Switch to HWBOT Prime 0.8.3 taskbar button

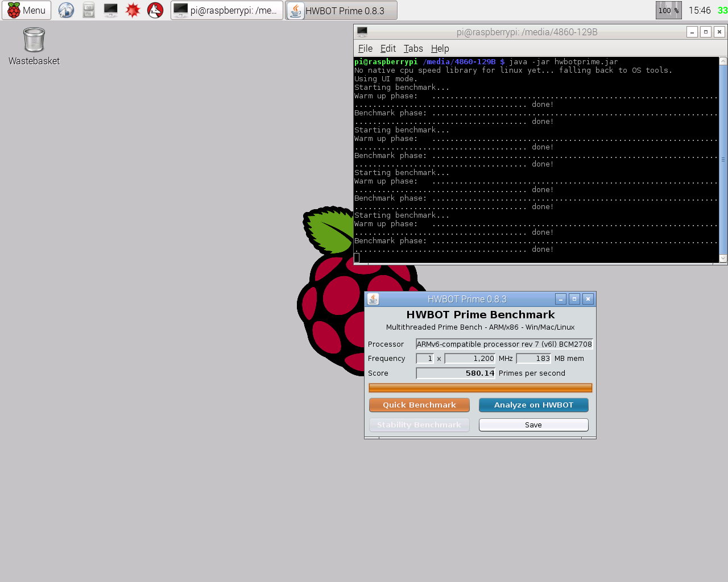point(341,10)
